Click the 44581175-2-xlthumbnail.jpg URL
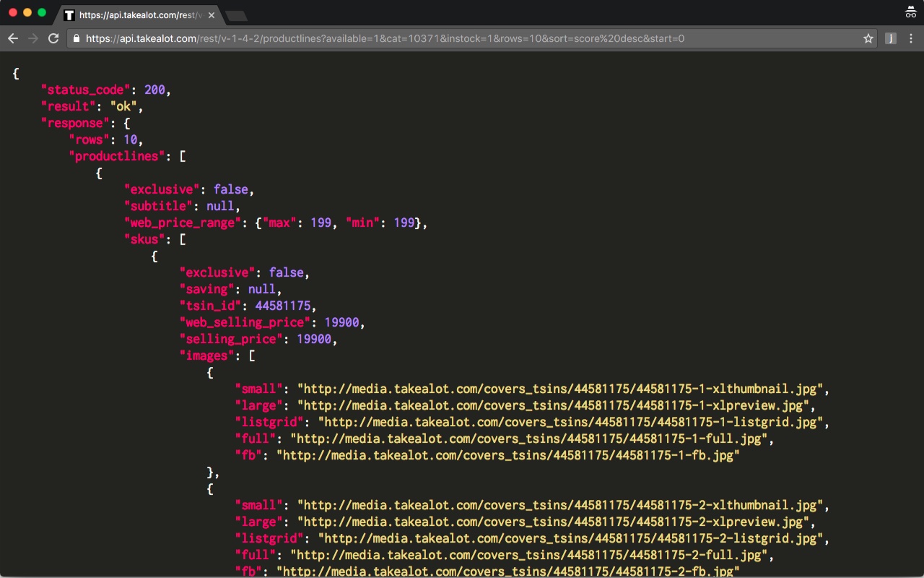924x578 pixels. [x=560, y=505]
